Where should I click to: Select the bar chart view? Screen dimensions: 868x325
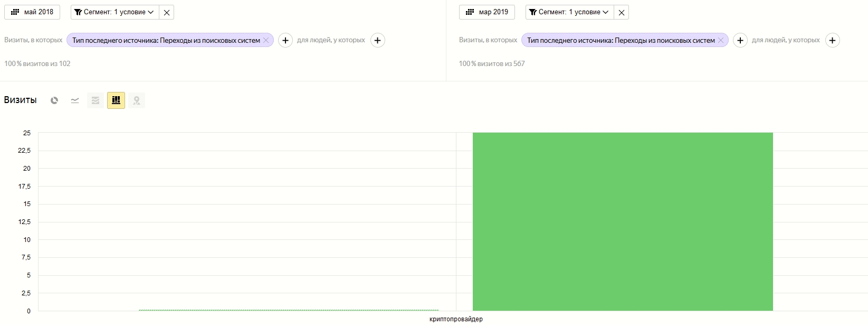coord(116,100)
